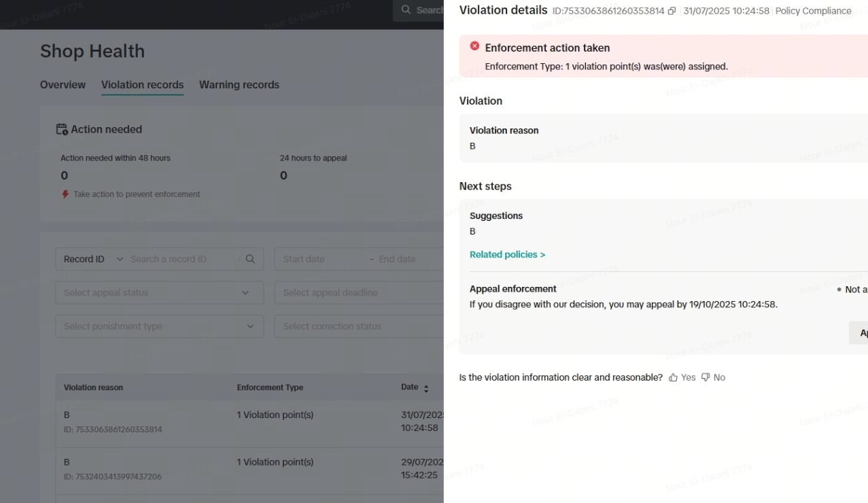
Task: Open the Record ID type dropdown
Action: coord(94,259)
